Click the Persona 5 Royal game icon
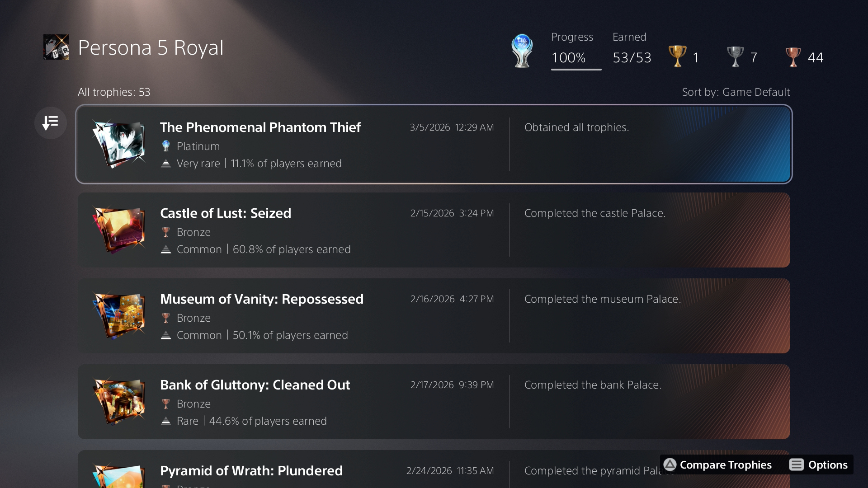 click(x=56, y=47)
